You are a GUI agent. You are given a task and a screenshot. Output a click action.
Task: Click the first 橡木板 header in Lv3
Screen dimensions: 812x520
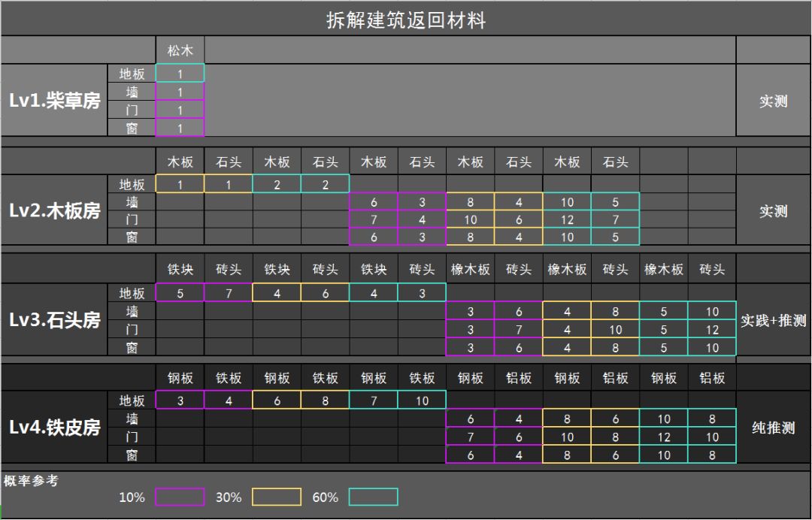click(x=471, y=270)
